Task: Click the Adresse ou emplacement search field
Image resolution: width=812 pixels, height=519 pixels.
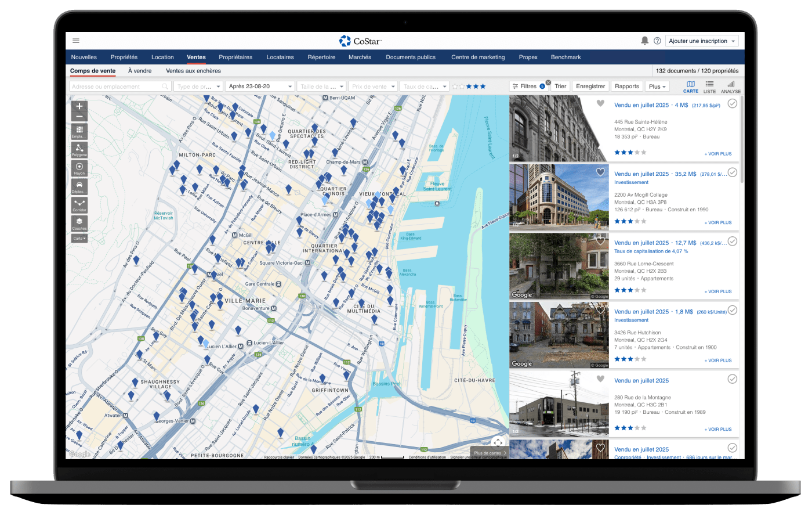Action: [116, 86]
